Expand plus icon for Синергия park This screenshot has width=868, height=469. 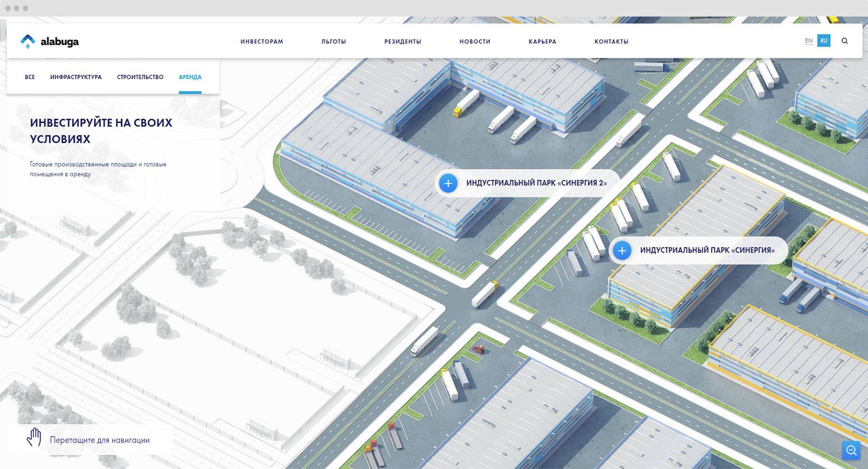pos(622,250)
